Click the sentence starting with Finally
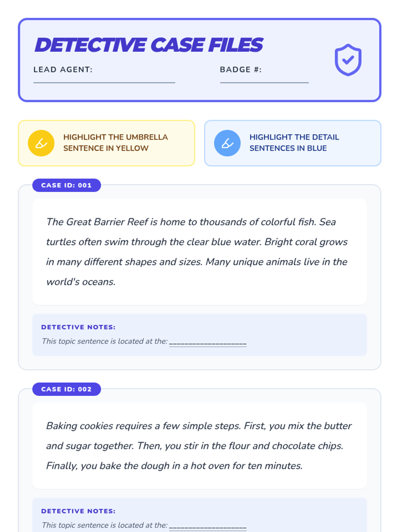399x532 pixels. 175,465
